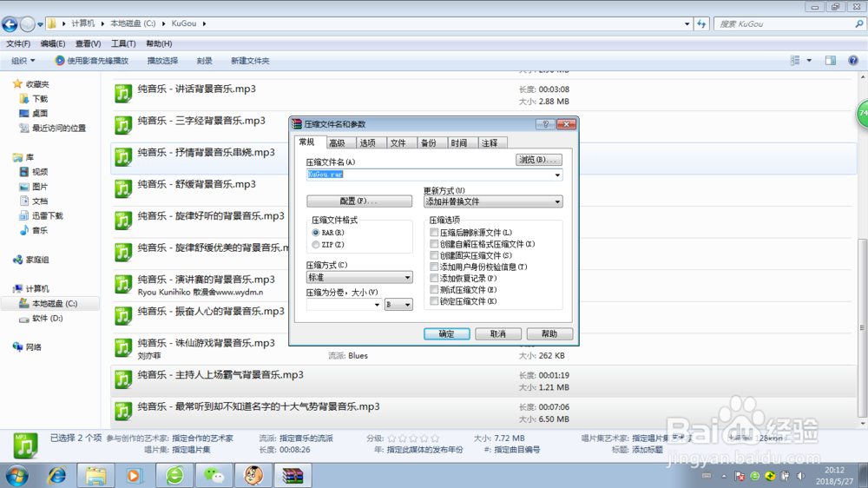Select the RAR(R) format radio button
The image size is (868, 488).
[x=316, y=233]
